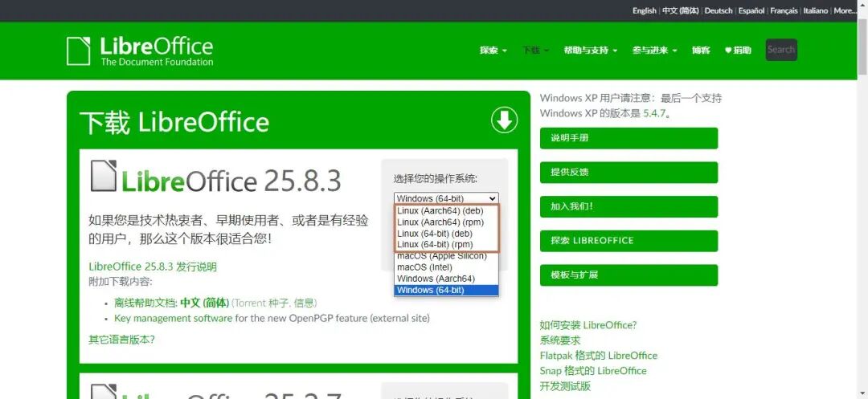Switch site language to 中文 (简体)
The width and height of the screenshot is (868, 399).
681,10
